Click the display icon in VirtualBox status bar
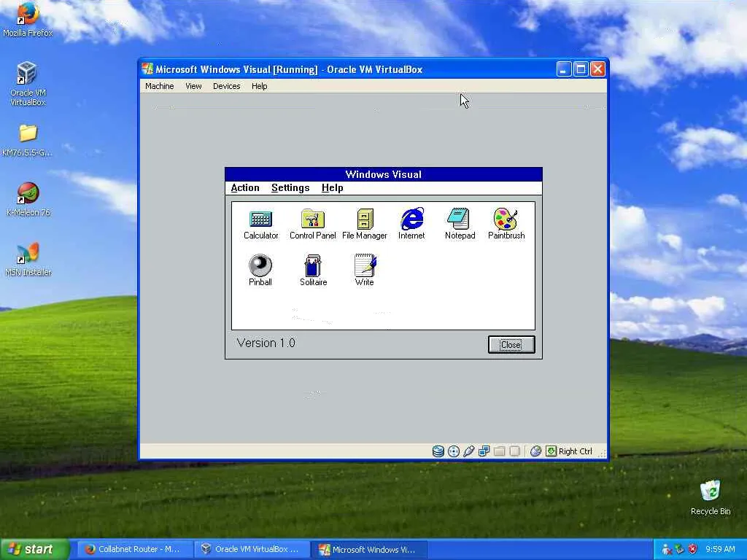Viewport: 747px width, 560px height. (x=514, y=451)
